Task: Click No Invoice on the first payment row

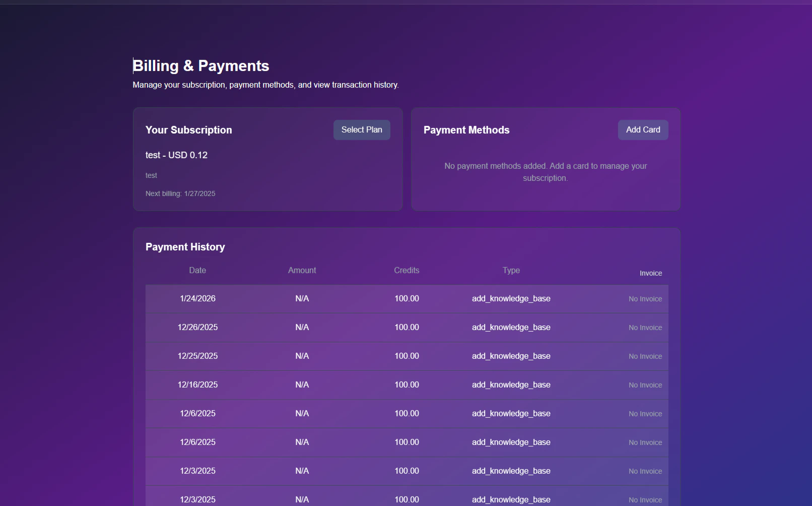Action: [645, 298]
